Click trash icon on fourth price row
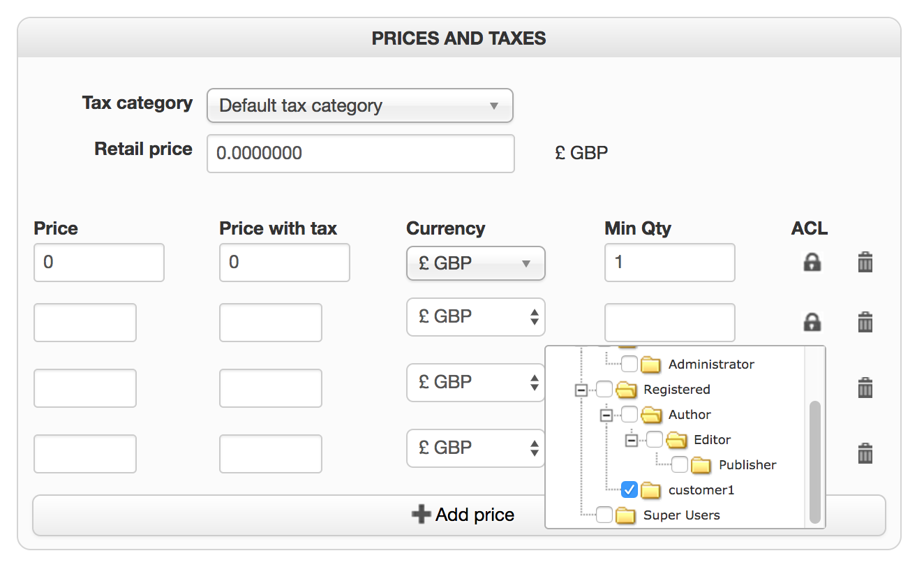This screenshot has height=574, width=924. (865, 453)
